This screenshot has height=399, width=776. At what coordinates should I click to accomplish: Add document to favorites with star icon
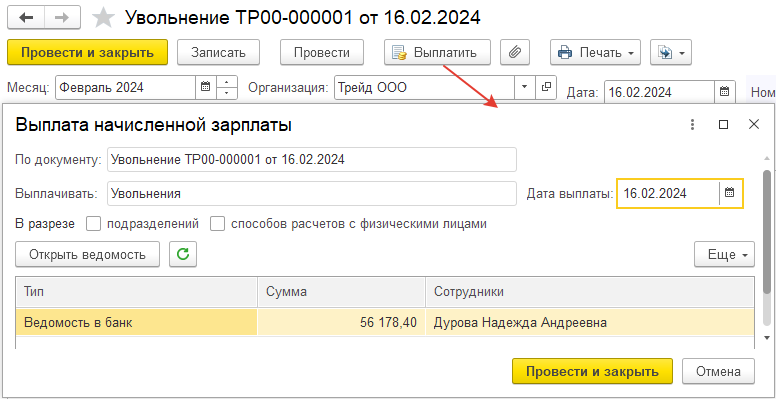[x=103, y=18]
